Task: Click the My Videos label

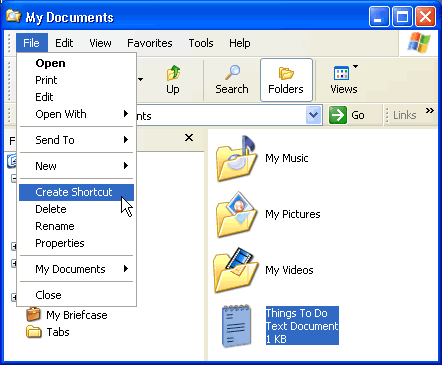Action: click(x=289, y=270)
